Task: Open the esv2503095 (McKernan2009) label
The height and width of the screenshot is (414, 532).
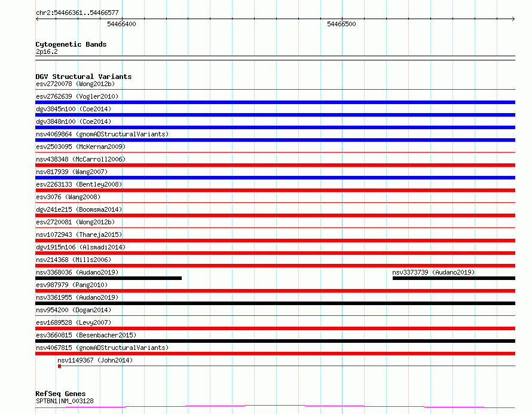Action: click(81, 147)
